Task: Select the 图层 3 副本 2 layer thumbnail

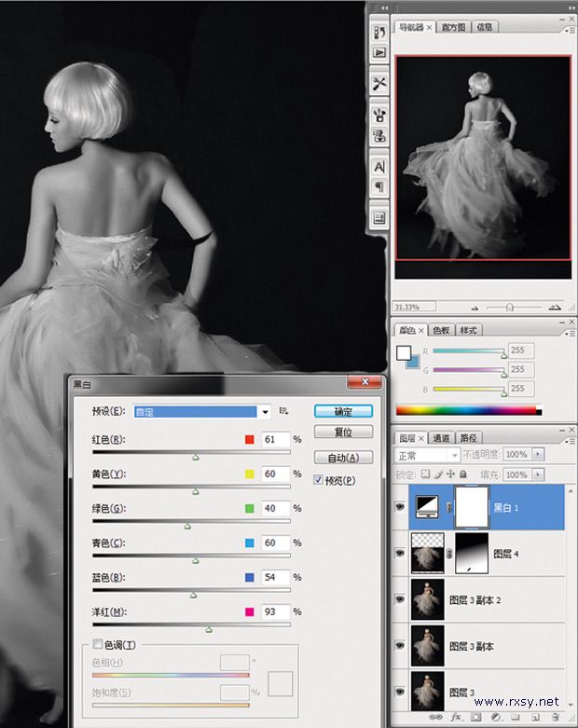Action: (x=428, y=599)
